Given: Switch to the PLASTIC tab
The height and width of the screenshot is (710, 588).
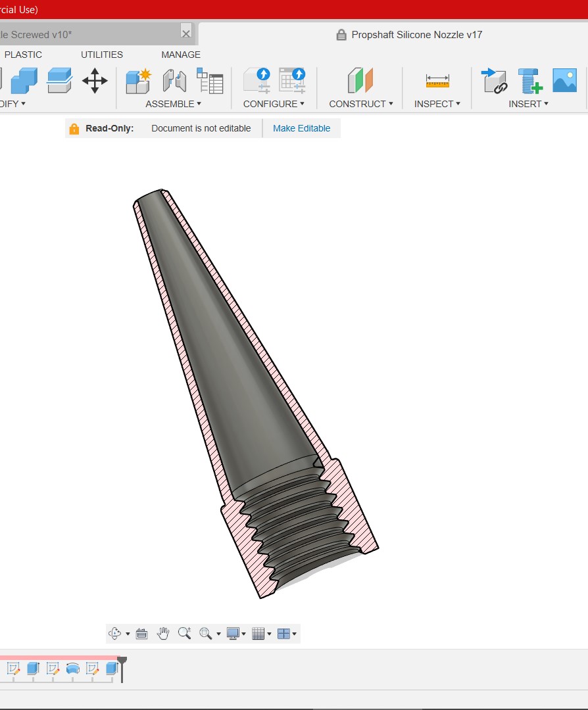Looking at the screenshot, I should (x=23, y=55).
